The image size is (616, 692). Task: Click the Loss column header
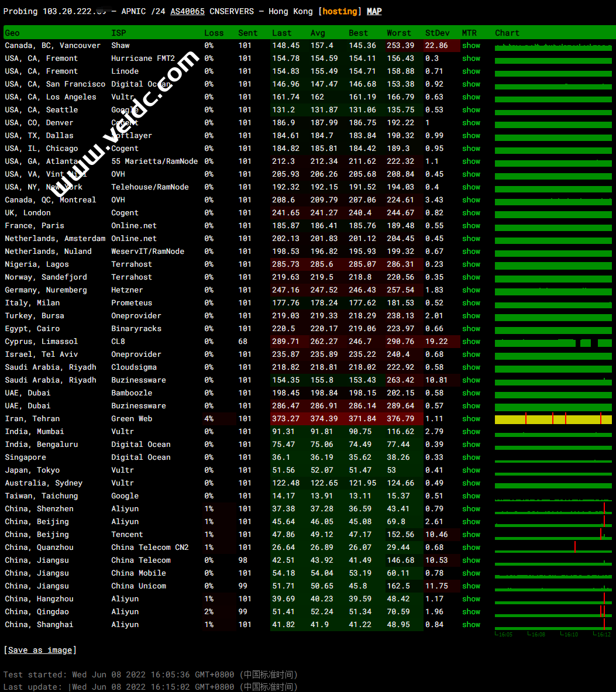click(x=214, y=33)
